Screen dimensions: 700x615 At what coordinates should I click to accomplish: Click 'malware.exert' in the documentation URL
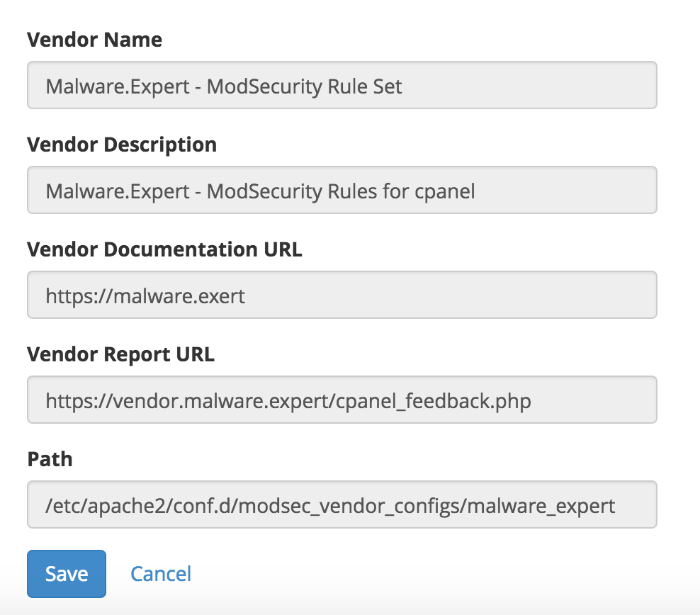click(x=179, y=296)
